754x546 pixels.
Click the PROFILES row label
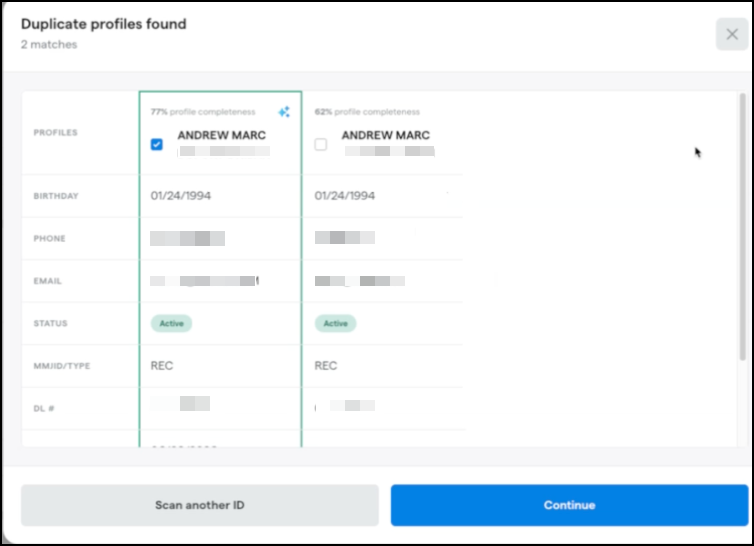(55, 132)
